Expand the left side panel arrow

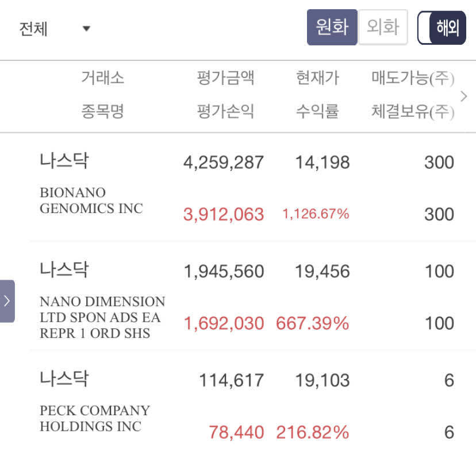point(7,299)
